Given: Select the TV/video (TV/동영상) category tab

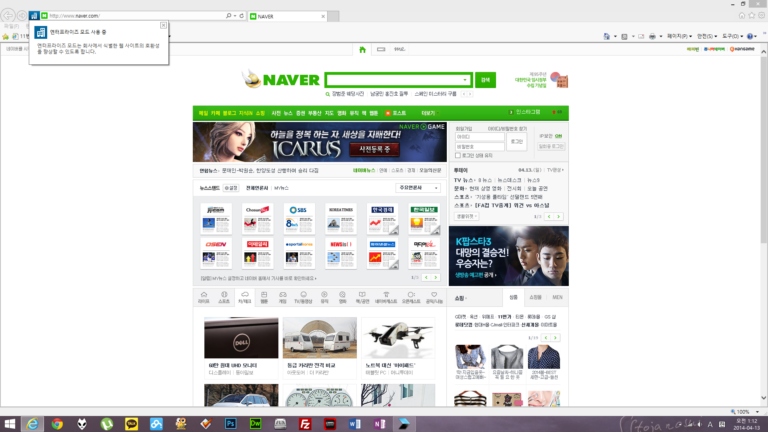Looking at the screenshot, I should click(303, 297).
